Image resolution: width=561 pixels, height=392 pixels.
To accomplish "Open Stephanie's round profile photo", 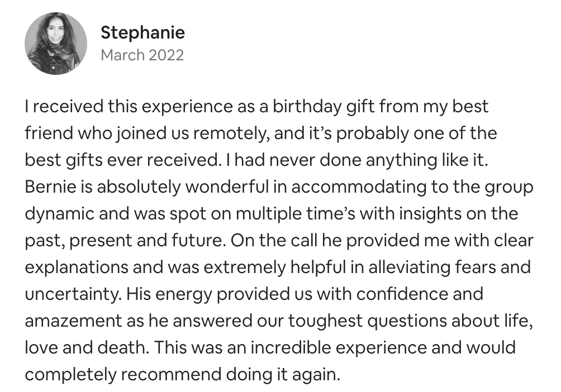I will tap(56, 44).
